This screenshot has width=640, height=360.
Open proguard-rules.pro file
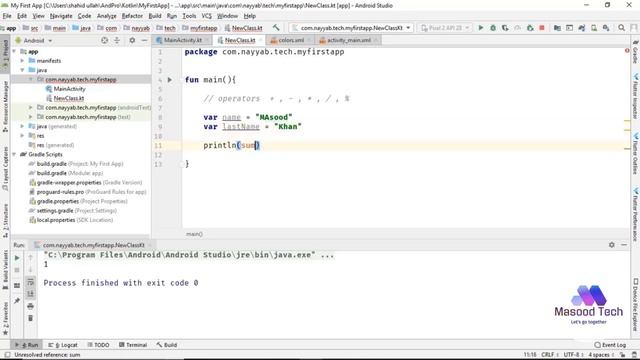[87, 192]
